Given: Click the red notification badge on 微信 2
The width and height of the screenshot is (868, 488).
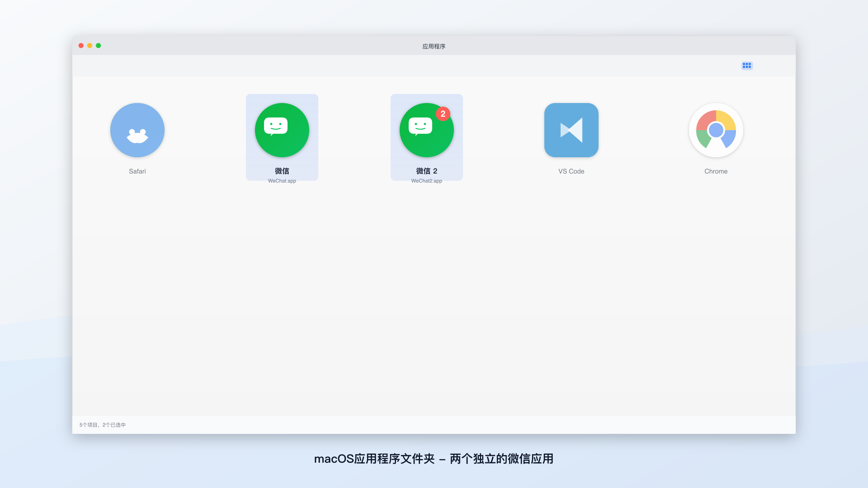Looking at the screenshot, I should [x=443, y=114].
